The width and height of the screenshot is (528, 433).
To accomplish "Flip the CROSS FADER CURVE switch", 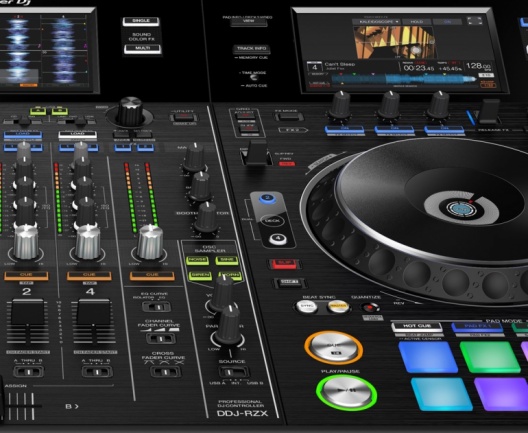I will coord(165,372).
